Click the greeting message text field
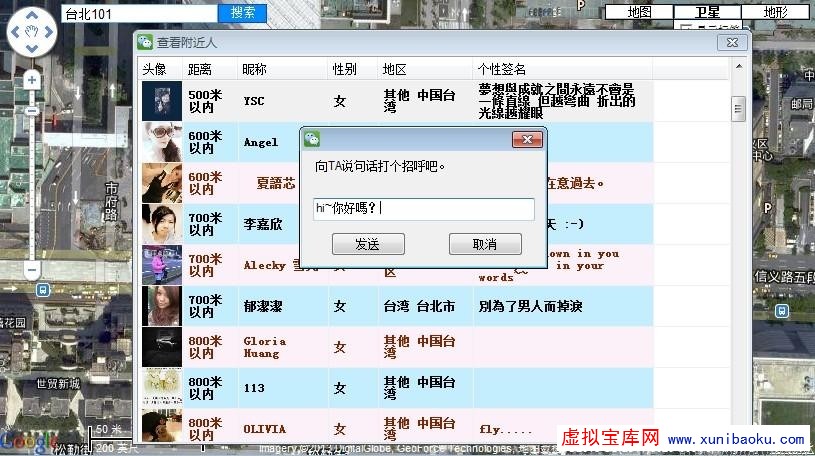This screenshot has width=815, height=456. [x=424, y=209]
